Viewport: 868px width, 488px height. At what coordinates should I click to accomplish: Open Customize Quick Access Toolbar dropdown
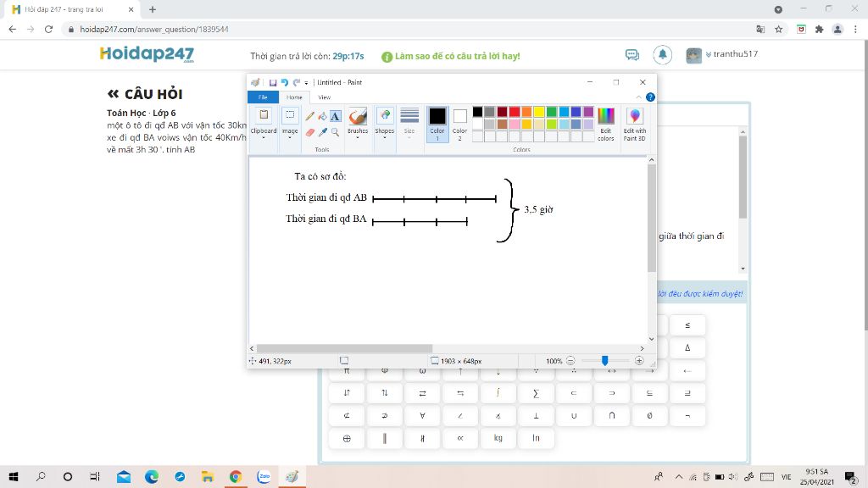click(x=306, y=83)
